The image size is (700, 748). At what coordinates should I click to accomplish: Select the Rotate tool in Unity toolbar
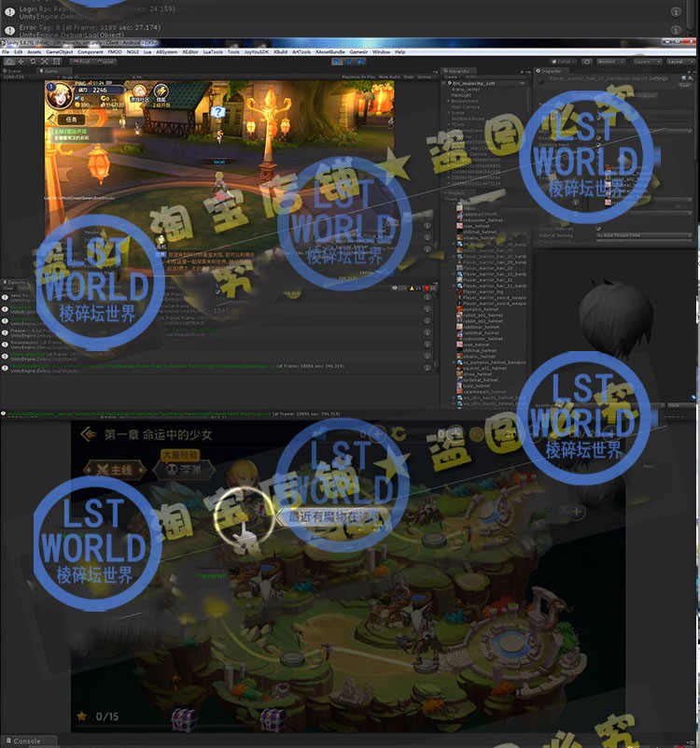(x=33, y=62)
